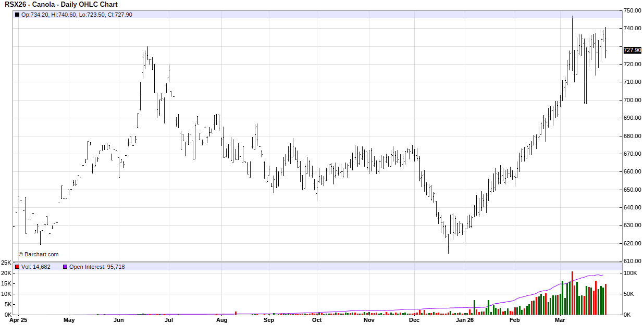Click the Apr 25 date axis label
644x336 pixels.
click(x=18, y=320)
